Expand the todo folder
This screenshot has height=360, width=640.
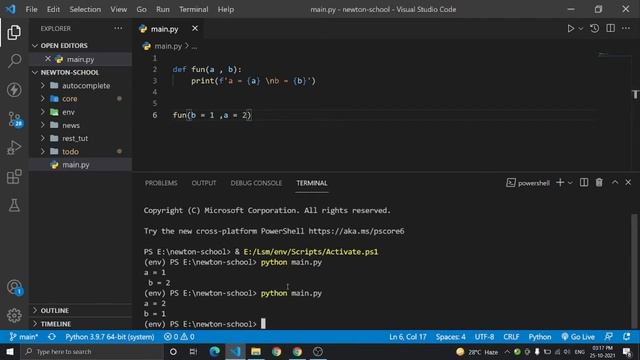[x=80, y=151]
